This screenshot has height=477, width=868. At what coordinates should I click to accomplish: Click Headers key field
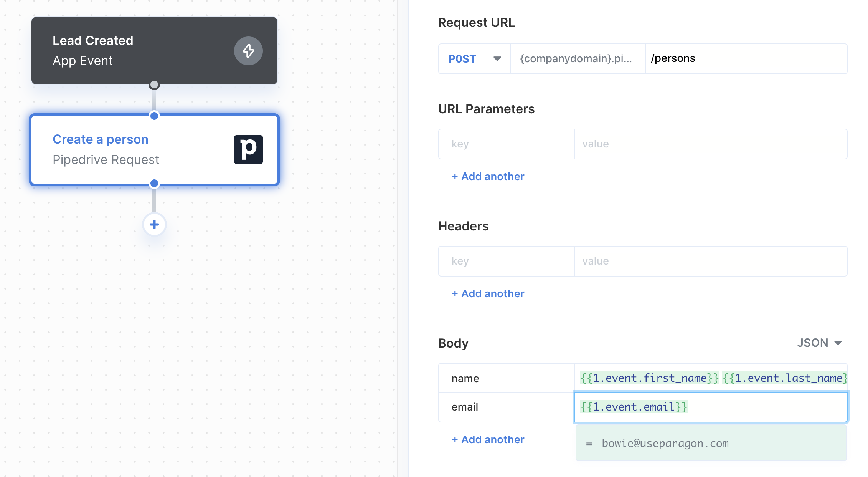(x=507, y=261)
